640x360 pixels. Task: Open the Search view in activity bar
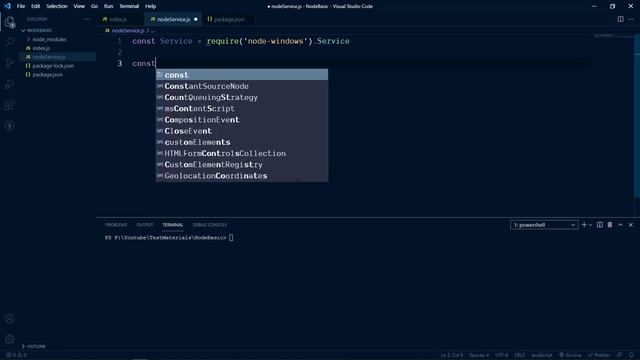click(x=10, y=42)
